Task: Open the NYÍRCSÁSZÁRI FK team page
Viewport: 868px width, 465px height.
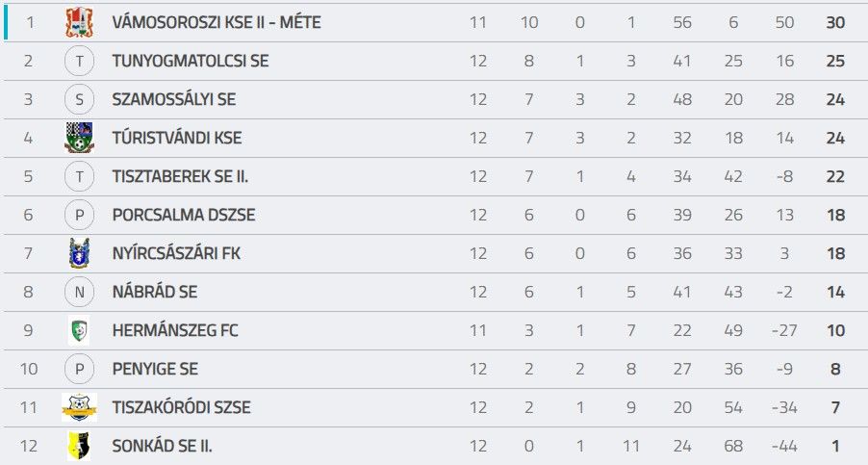Action: click(177, 253)
